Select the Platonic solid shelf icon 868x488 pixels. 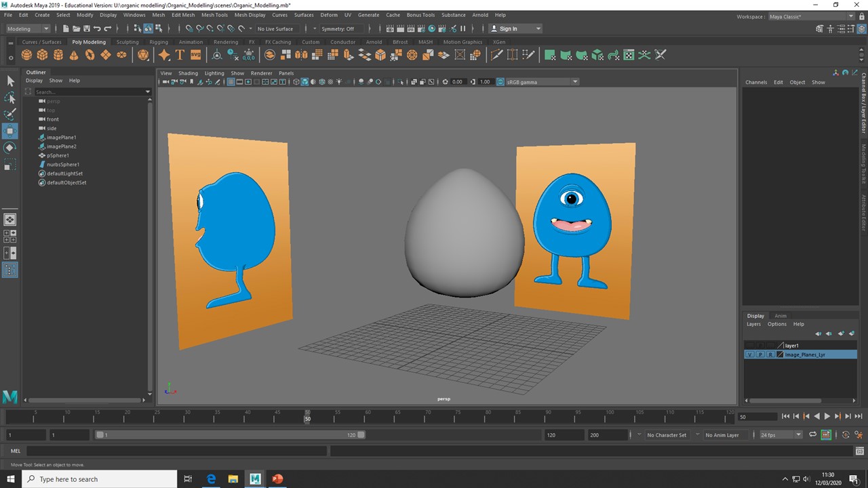tap(143, 55)
